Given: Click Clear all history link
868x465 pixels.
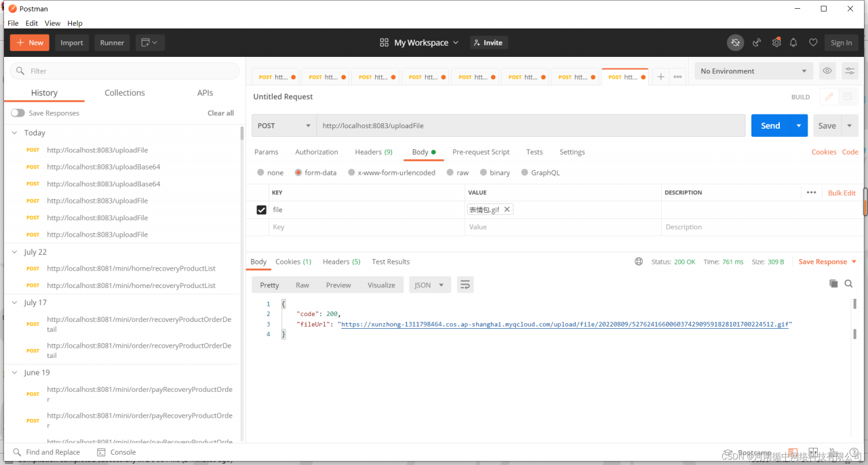Looking at the screenshot, I should coord(220,113).
